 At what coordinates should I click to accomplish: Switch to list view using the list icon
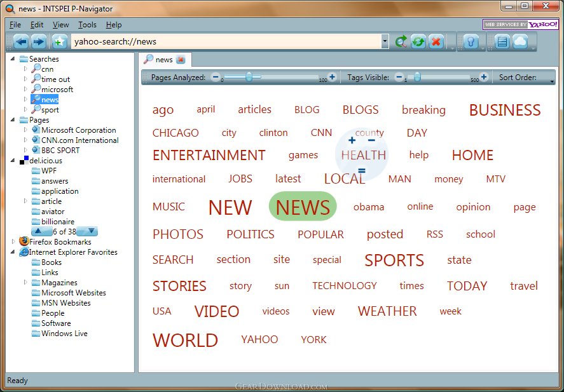(502, 42)
